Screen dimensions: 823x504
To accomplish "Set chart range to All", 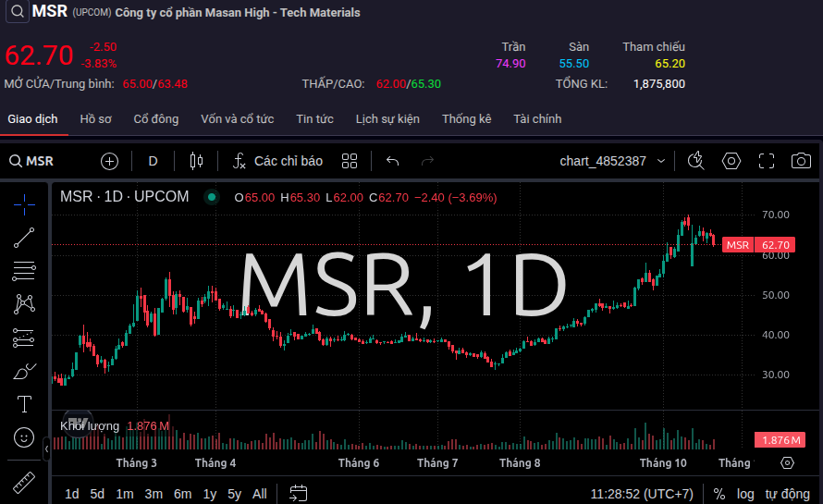I will (x=259, y=494).
